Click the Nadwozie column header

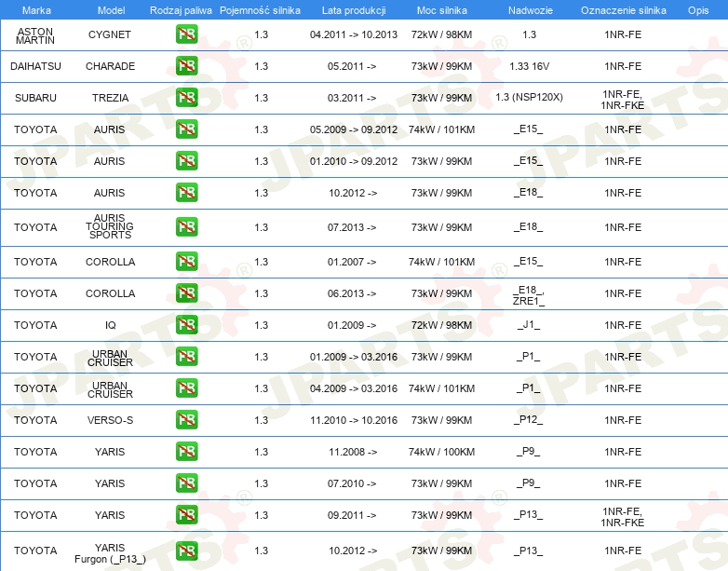531,10
